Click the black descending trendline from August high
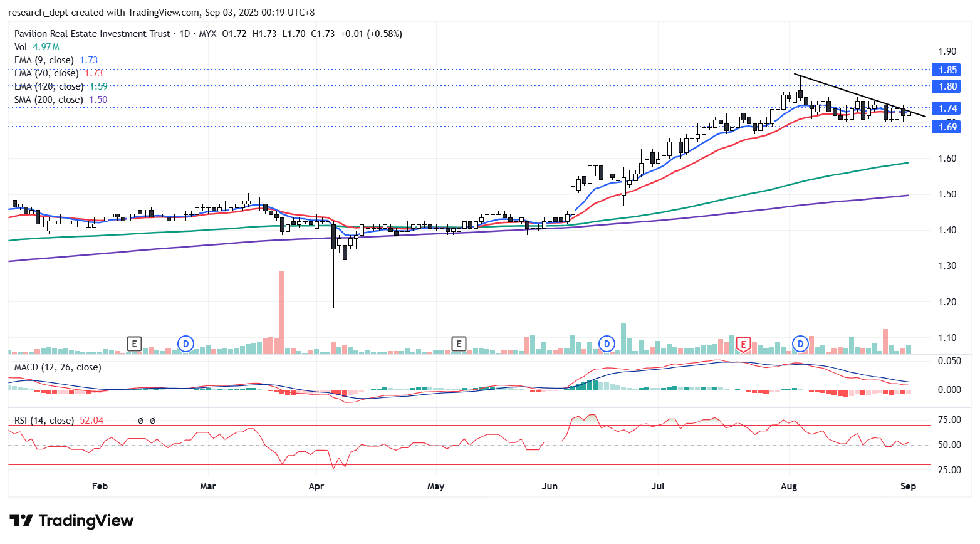This screenshot has width=980, height=544. coord(858,96)
